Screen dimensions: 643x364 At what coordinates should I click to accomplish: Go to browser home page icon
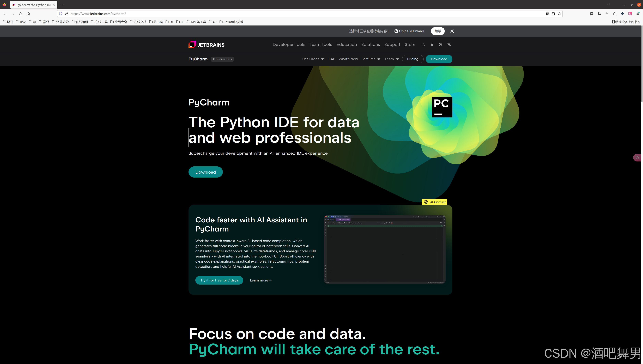pos(28,14)
